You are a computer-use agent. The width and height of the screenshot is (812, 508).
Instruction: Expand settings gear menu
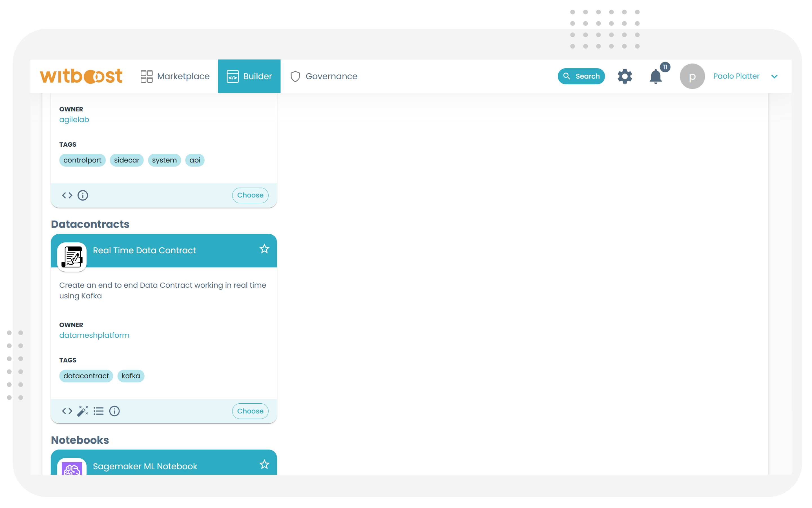(625, 76)
